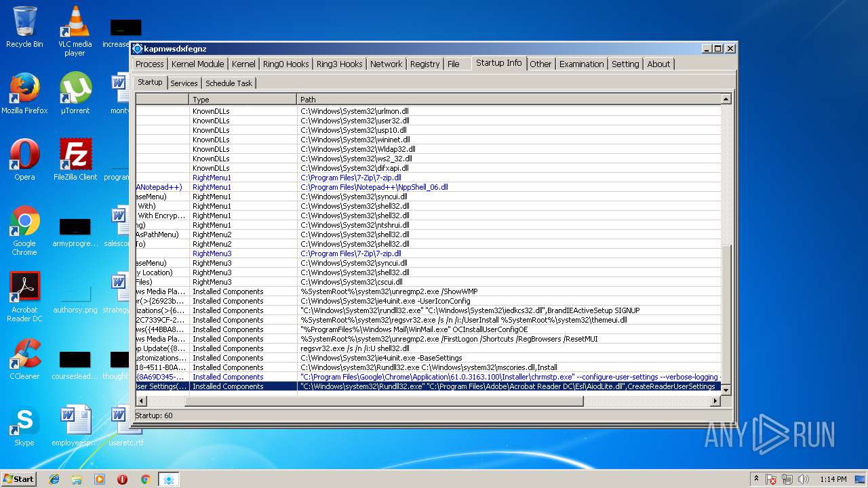Screen dimensions: 868x488
Task: Open the Start menu
Action: tap(18, 479)
